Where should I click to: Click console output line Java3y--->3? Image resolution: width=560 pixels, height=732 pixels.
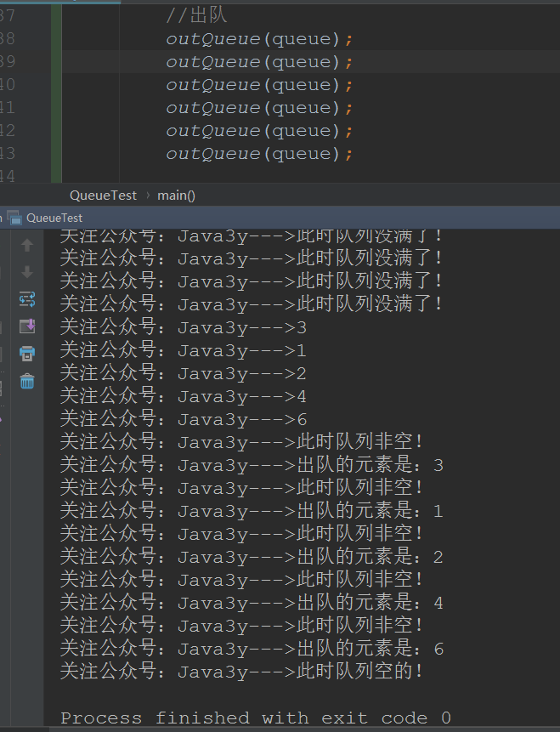pyautogui.click(x=184, y=327)
